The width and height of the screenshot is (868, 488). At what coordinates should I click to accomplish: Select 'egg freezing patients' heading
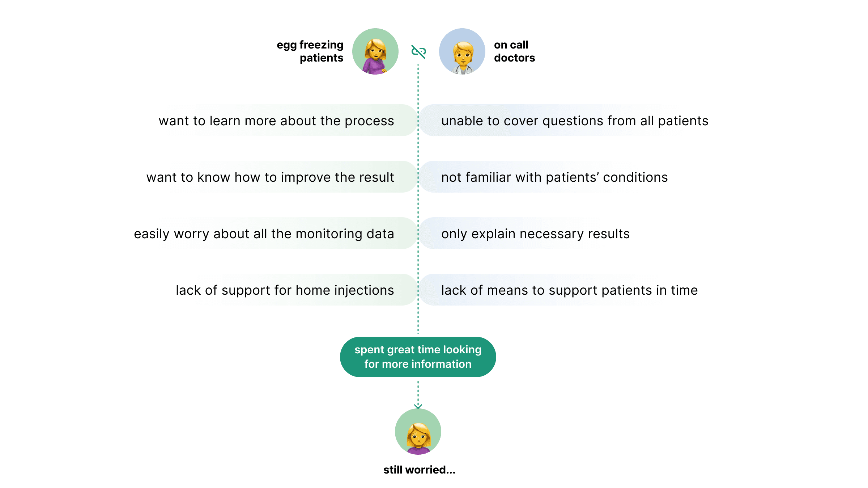310,51
